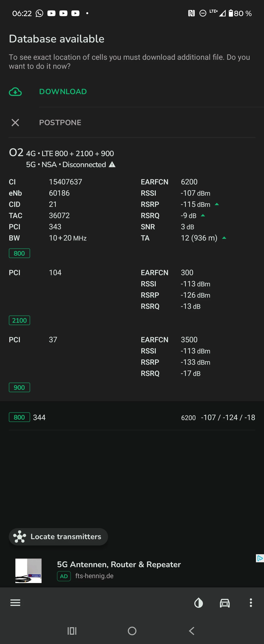This screenshot has height=644, width=264.
Task: Tap the 900 band tag
Action: click(19, 387)
